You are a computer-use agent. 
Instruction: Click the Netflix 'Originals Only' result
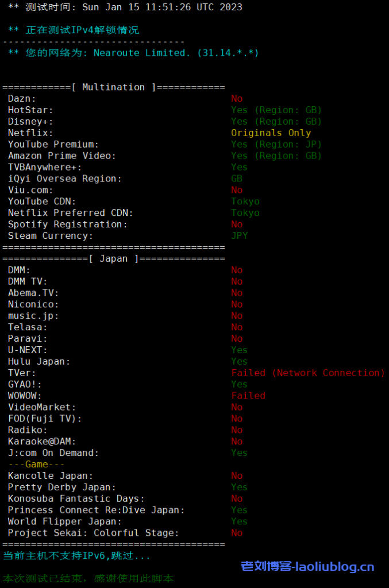pos(271,133)
